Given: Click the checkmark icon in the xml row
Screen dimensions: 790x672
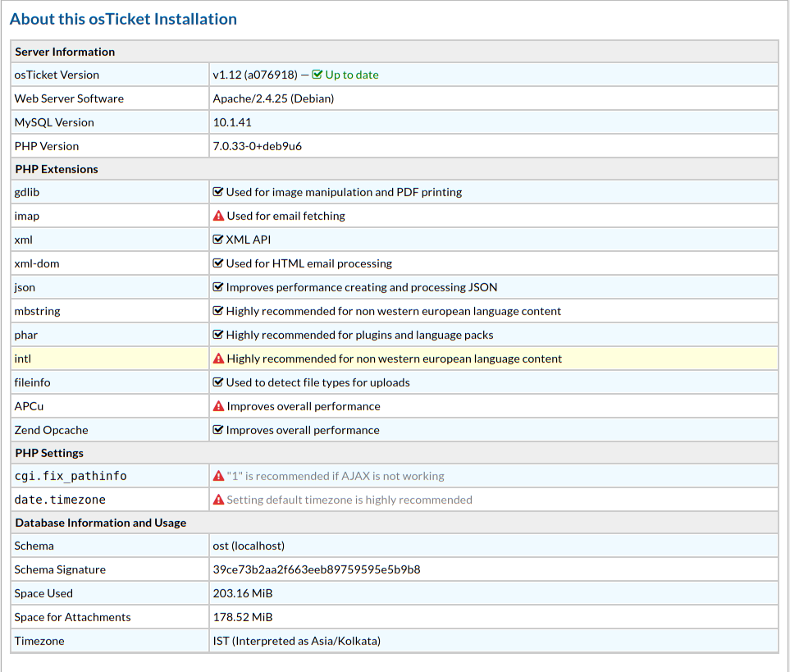Looking at the screenshot, I should tap(218, 240).
